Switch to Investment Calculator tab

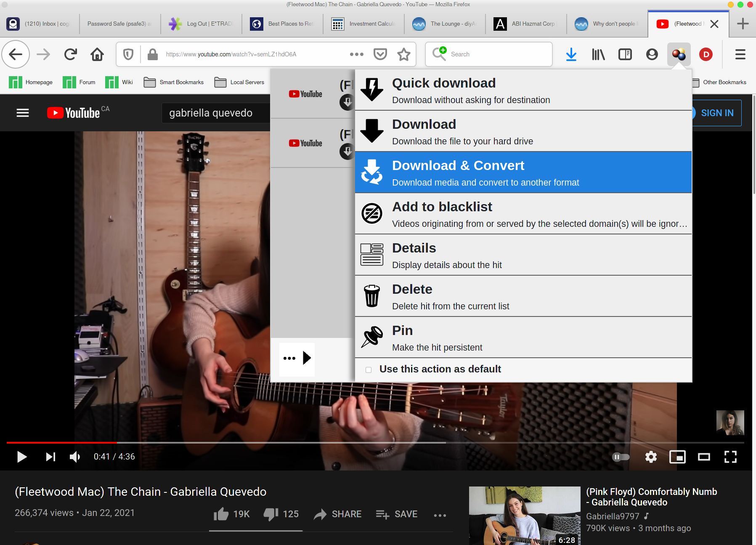tap(363, 24)
